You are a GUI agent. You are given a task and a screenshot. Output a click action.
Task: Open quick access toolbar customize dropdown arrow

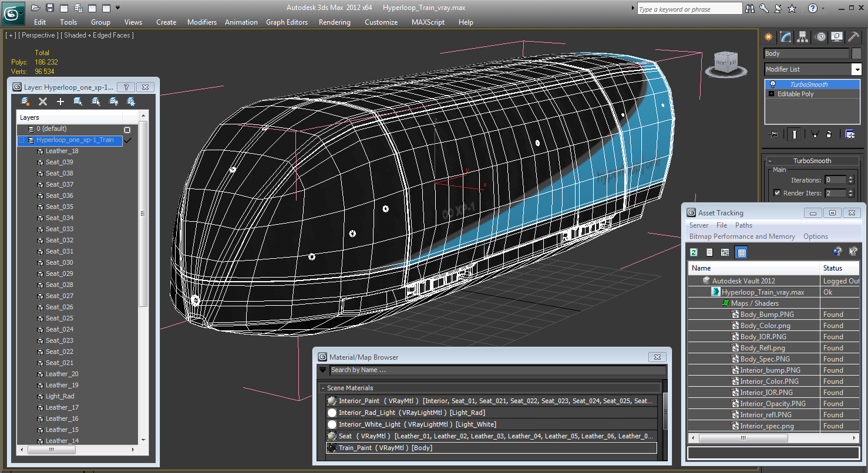[x=118, y=8]
